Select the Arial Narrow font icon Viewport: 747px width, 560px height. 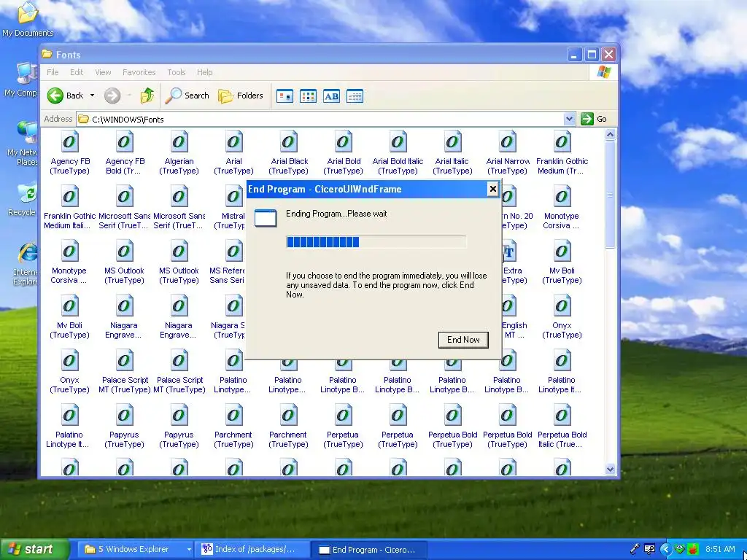coord(508,153)
